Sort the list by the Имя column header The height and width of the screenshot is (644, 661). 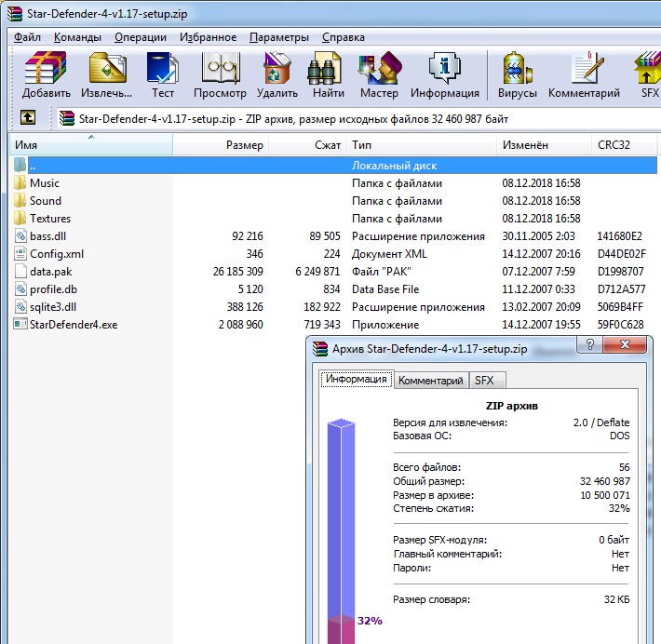91,145
